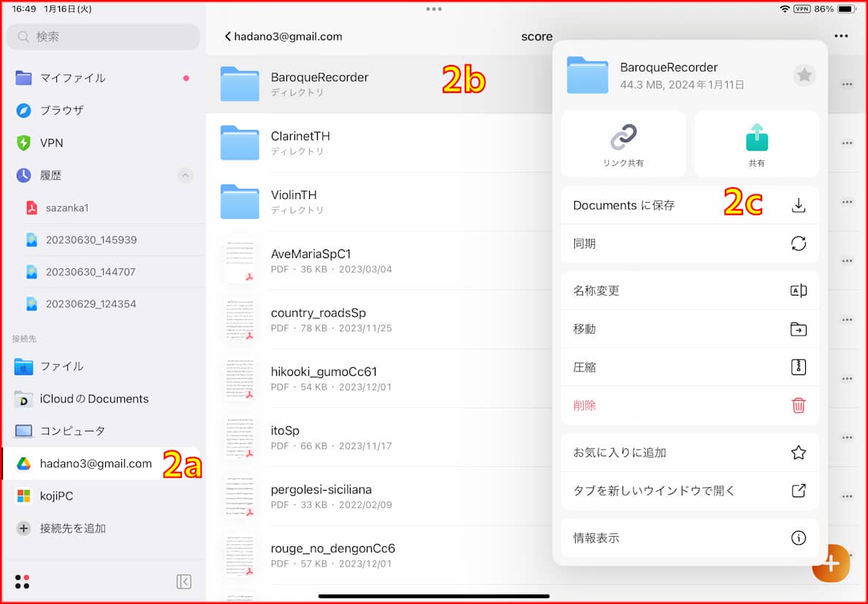Delete the folder using the red trash icon

pos(799,405)
